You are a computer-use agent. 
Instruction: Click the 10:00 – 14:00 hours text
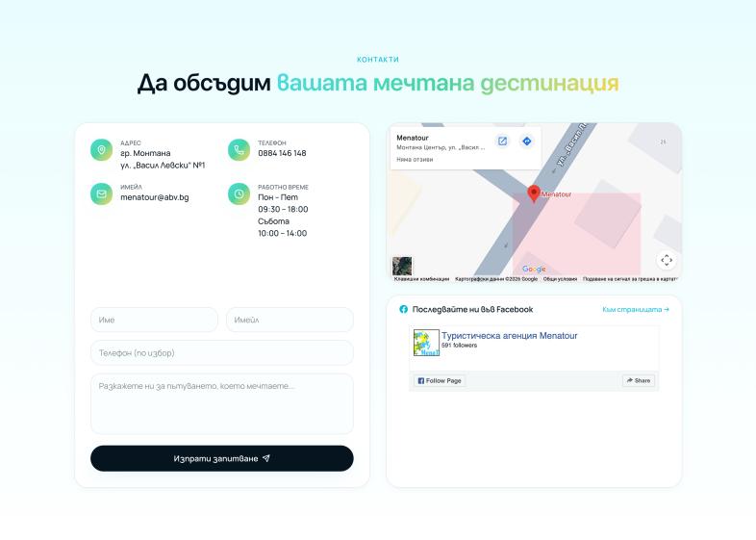click(283, 233)
